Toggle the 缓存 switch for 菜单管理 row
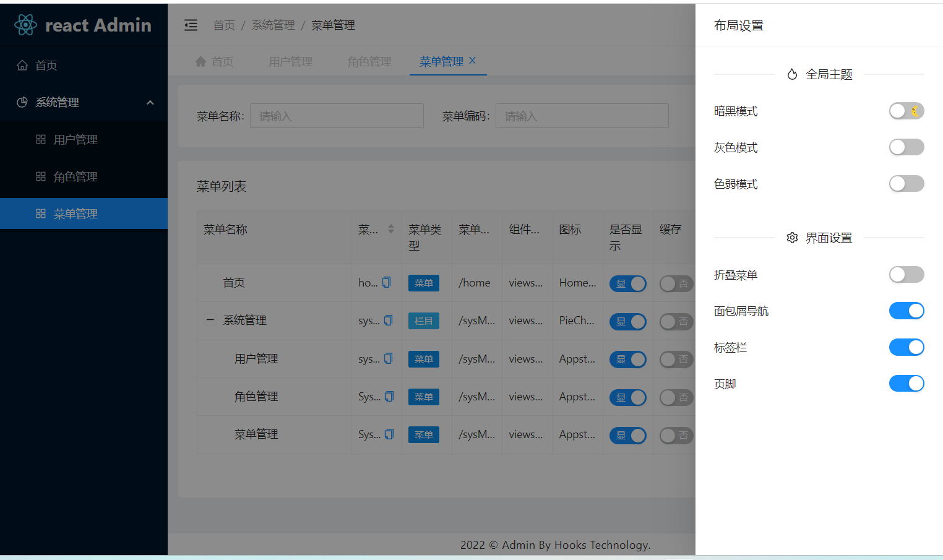The height and width of the screenshot is (560, 943). coord(676,435)
